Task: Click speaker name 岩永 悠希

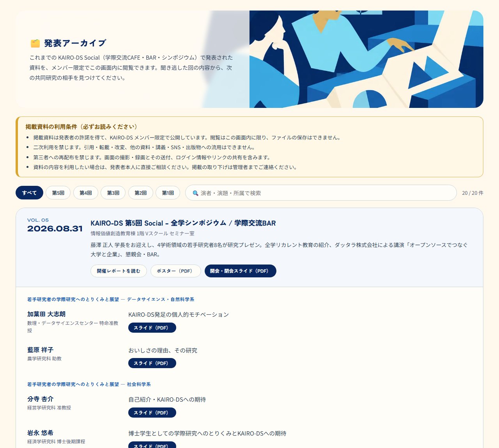Action: coord(41,433)
